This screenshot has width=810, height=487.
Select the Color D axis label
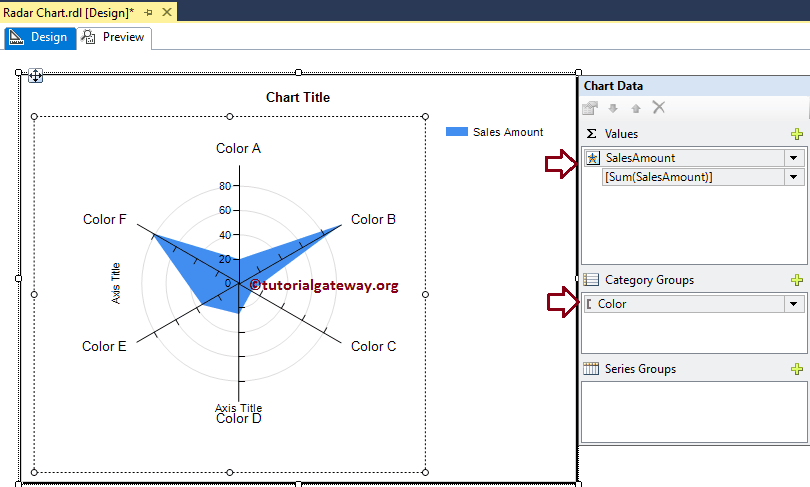coord(239,418)
